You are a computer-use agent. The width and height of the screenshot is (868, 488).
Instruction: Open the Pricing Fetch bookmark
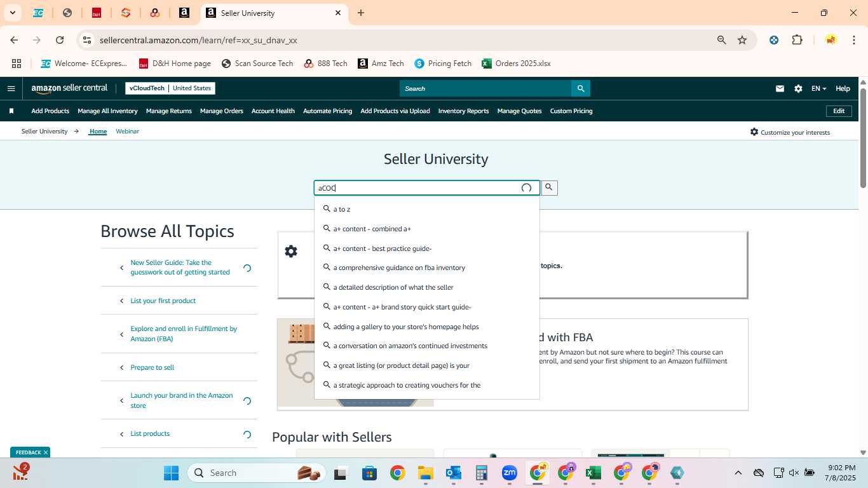[x=443, y=64]
